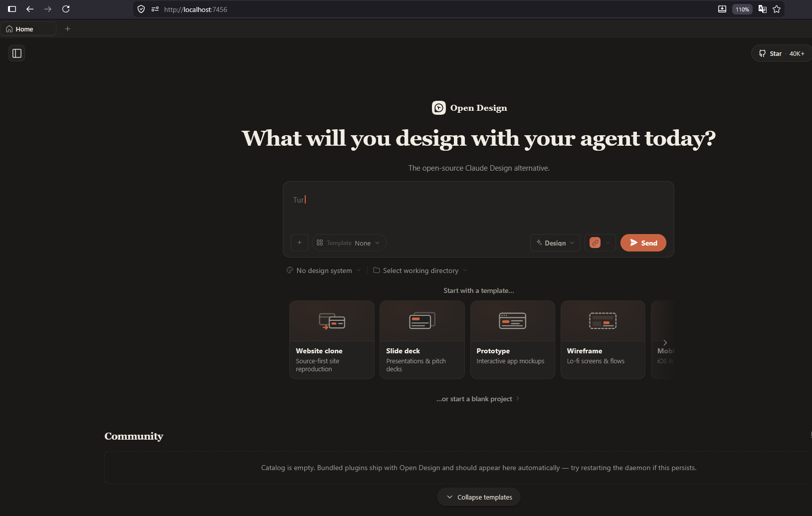Click the orange agent icon beside Design
This screenshot has width=812, height=516.
[595, 243]
